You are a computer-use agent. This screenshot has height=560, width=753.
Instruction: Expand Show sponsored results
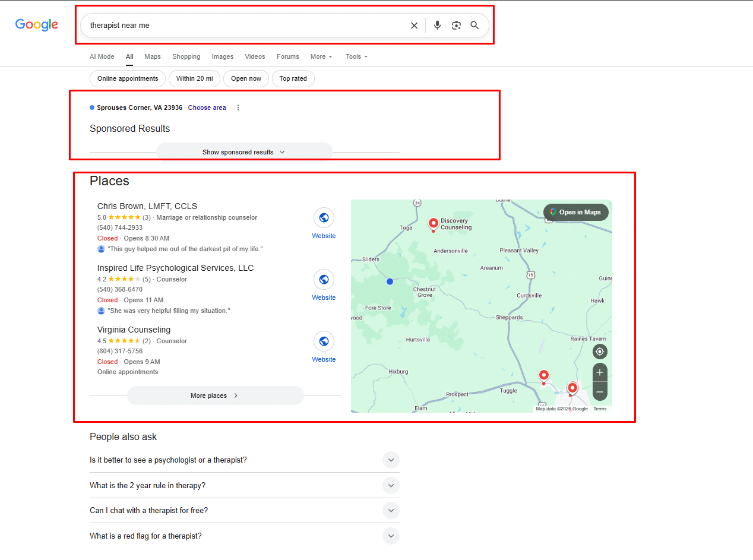[244, 152]
